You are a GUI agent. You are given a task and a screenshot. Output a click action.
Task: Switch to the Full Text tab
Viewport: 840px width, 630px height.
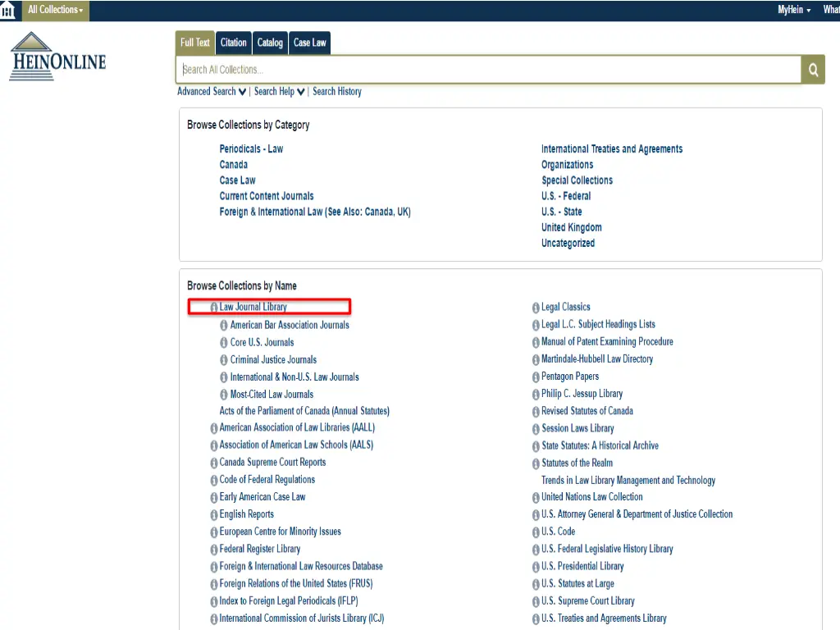(194, 43)
